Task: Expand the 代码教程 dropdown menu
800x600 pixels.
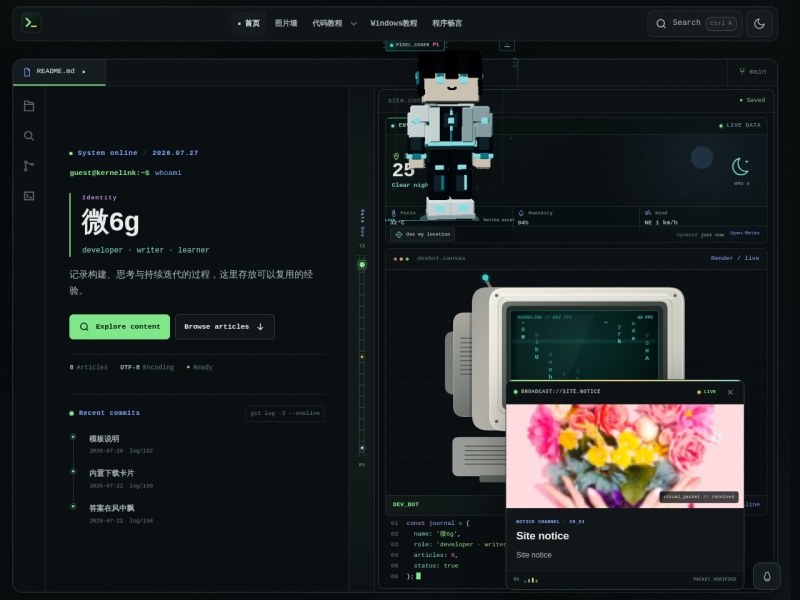Action: coord(334,23)
